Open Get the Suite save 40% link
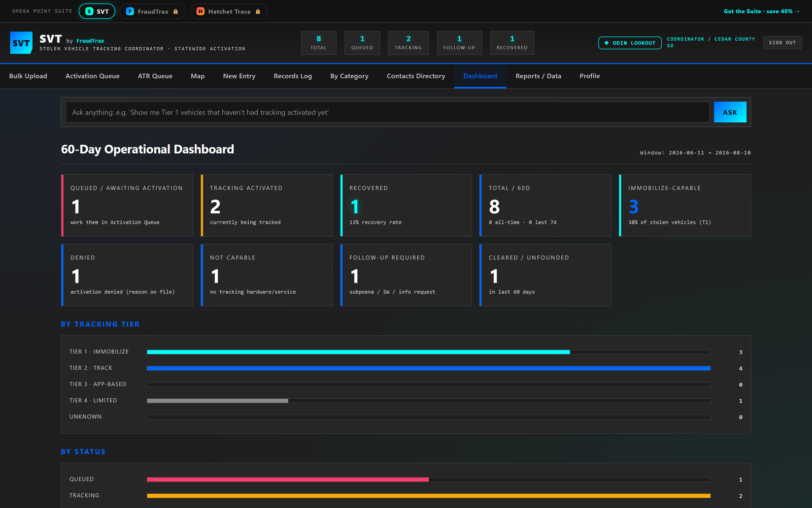Viewport: 812px width, 508px height. (762, 11)
